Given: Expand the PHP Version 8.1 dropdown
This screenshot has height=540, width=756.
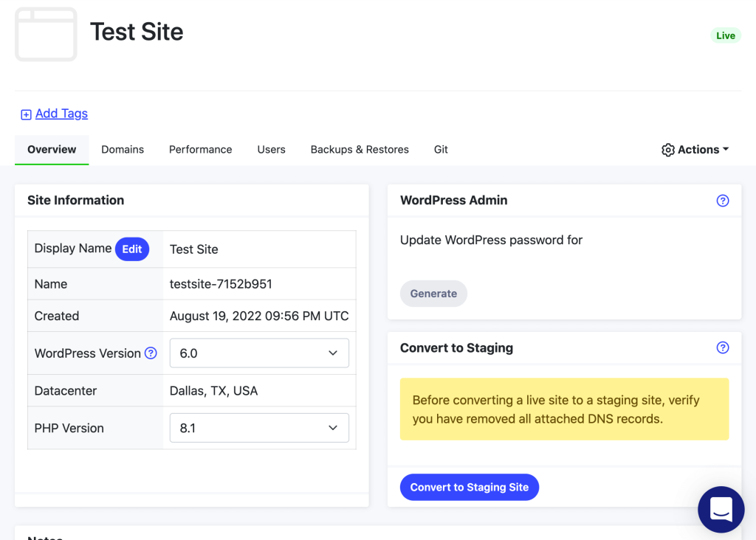Looking at the screenshot, I should click(259, 428).
